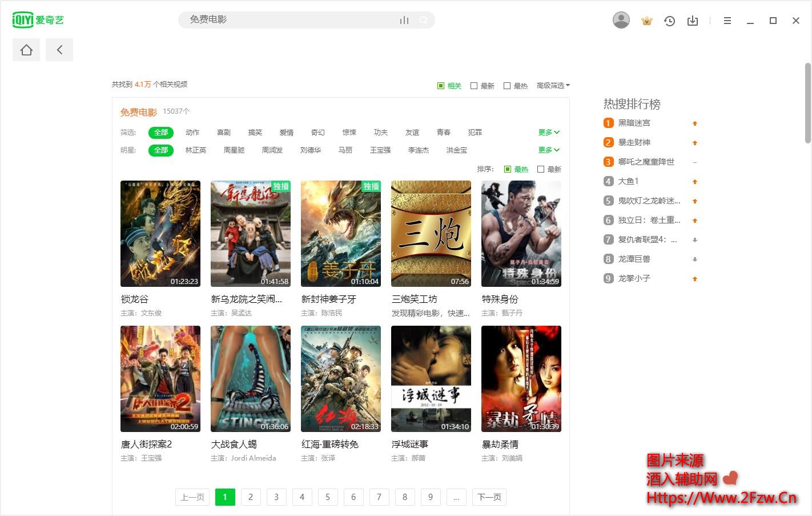Open the 锁龙谷 movie poster
This screenshot has width=812, height=516.
click(160, 234)
